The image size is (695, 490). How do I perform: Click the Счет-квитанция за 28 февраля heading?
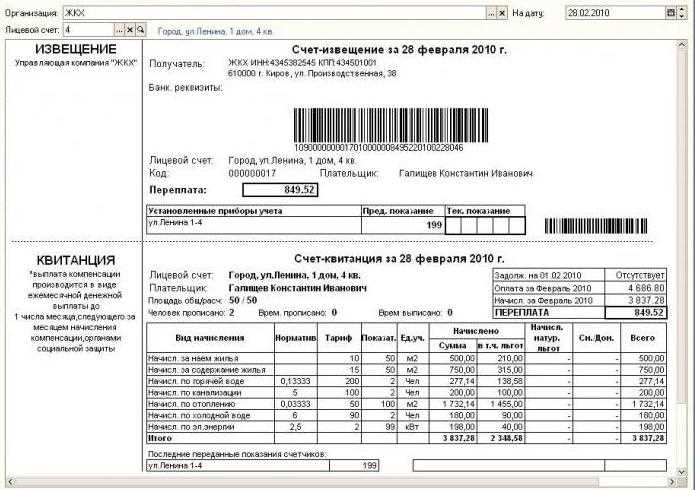coord(399,258)
